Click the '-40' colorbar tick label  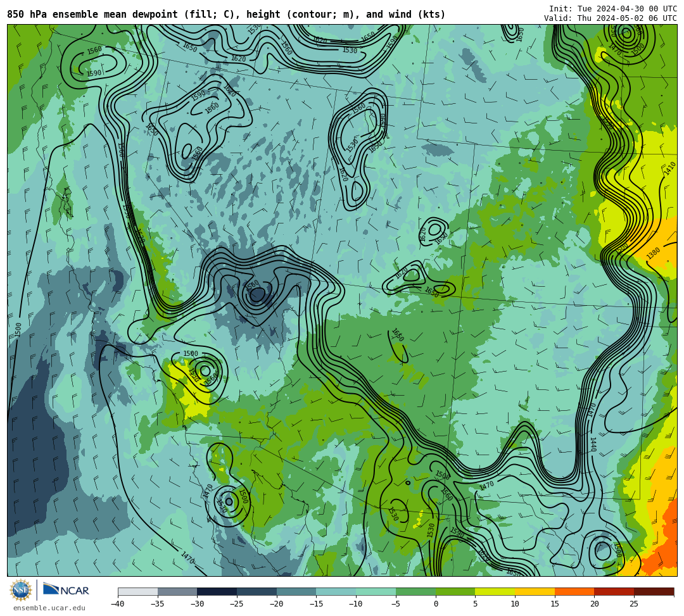[118, 604]
